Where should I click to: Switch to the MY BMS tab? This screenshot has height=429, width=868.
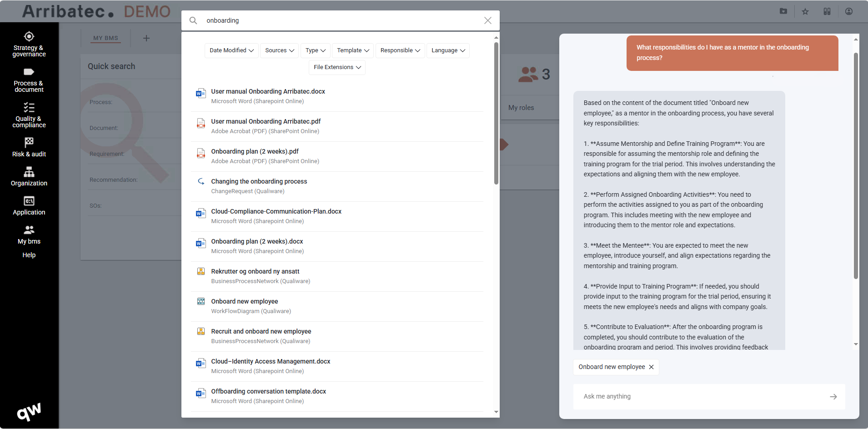point(105,38)
